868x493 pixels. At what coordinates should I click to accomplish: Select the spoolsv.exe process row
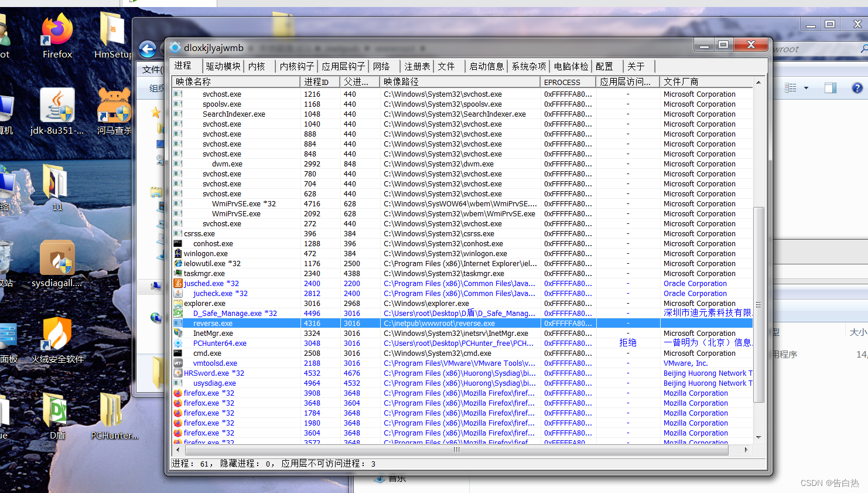pos(462,104)
